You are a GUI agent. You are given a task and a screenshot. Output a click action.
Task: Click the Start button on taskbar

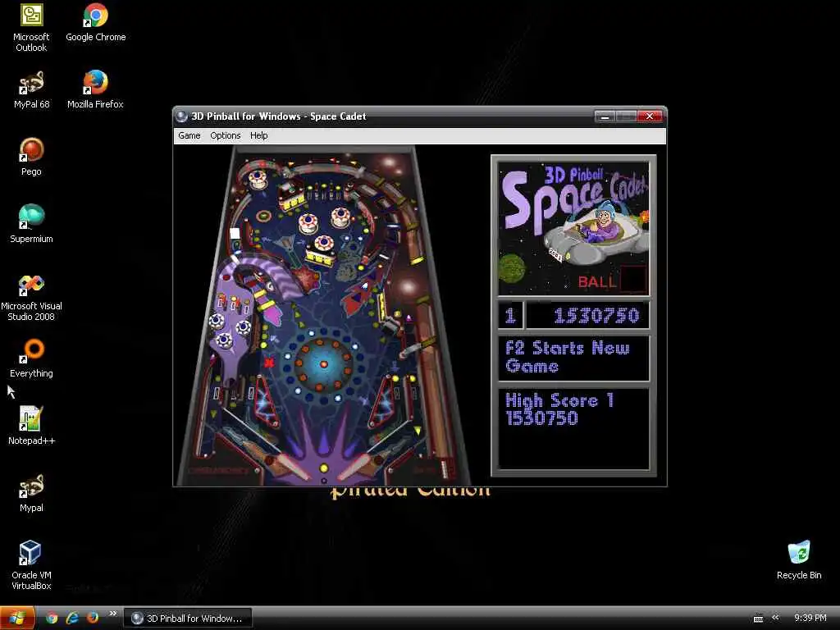coord(17,619)
